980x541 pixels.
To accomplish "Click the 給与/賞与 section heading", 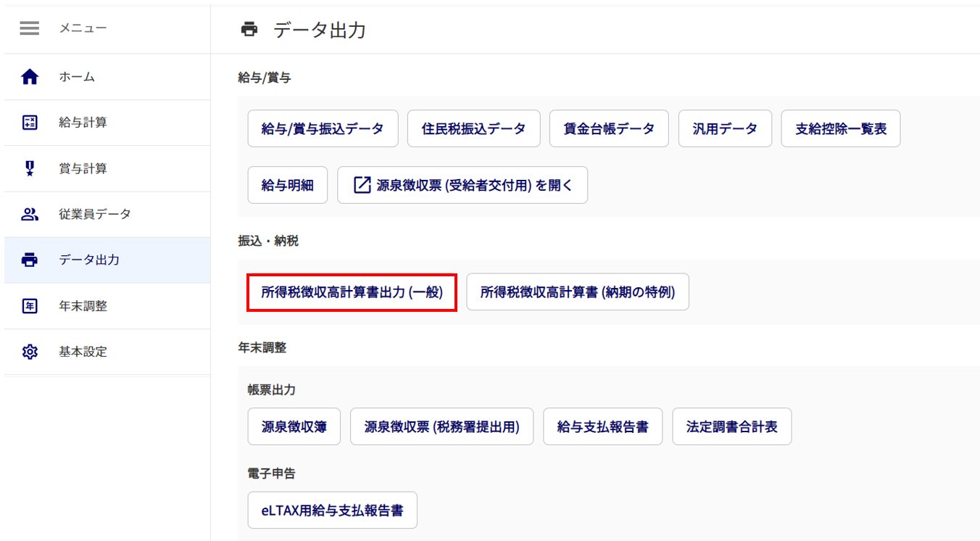I will pos(265,78).
